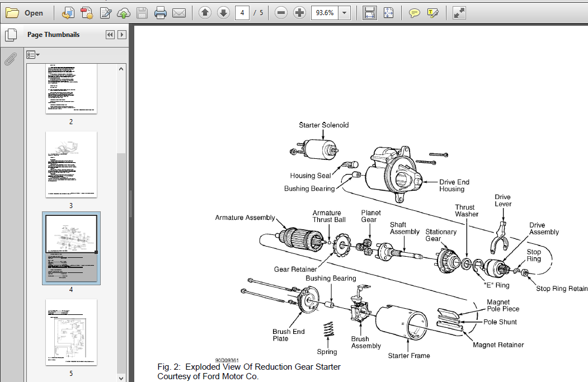Select the page 4 thumbnail
The width and height of the screenshot is (588, 382).
pos(71,248)
